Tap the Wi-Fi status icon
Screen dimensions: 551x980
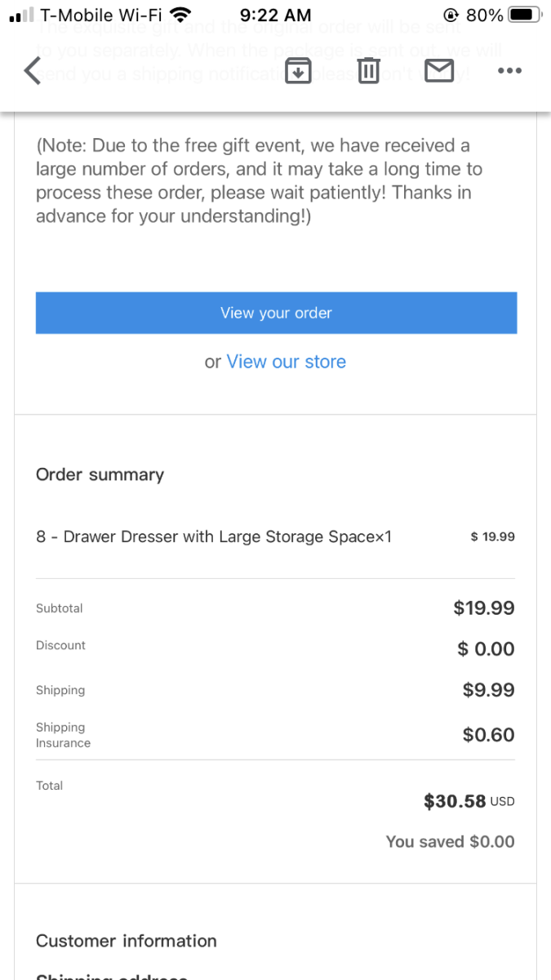tap(180, 15)
